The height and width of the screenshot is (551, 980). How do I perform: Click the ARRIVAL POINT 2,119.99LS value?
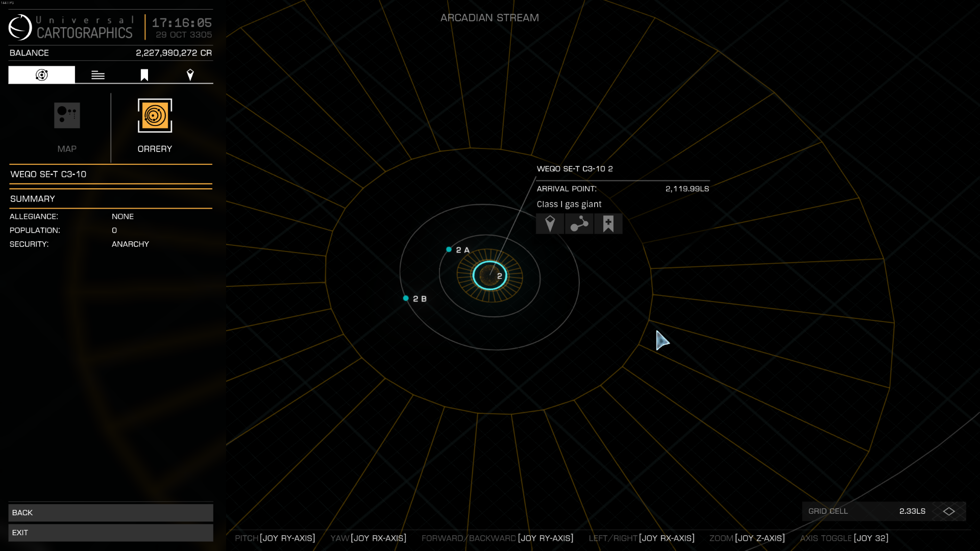click(687, 189)
